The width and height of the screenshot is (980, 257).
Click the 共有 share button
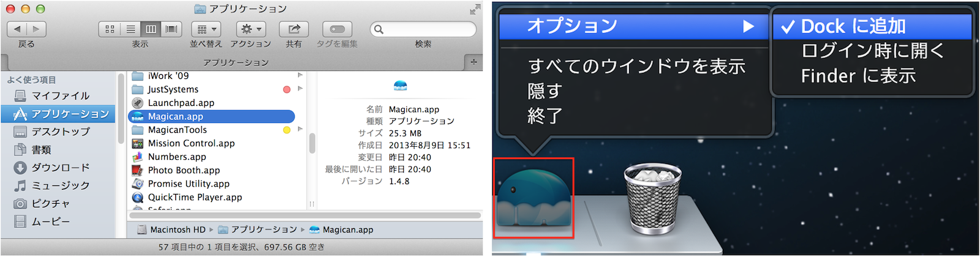pyautogui.click(x=294, y=29)
